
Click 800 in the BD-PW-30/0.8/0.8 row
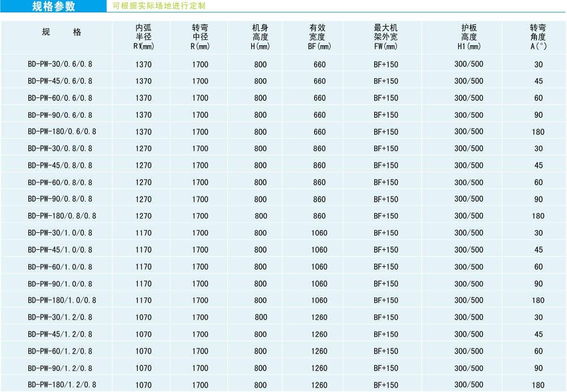pos(260,148)
